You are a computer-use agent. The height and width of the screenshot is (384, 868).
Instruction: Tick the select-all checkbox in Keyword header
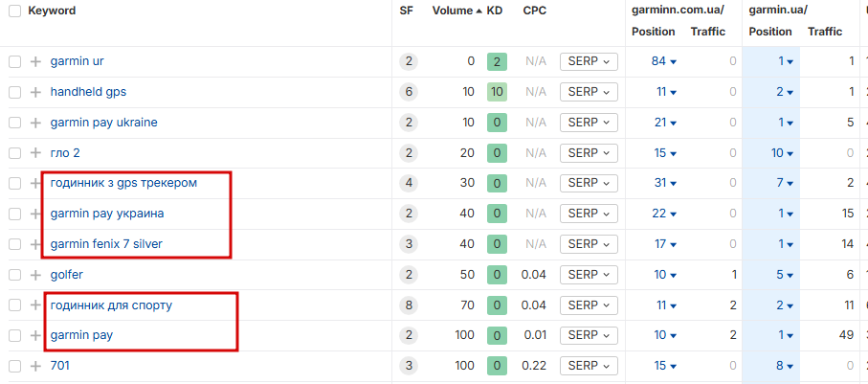15,11
